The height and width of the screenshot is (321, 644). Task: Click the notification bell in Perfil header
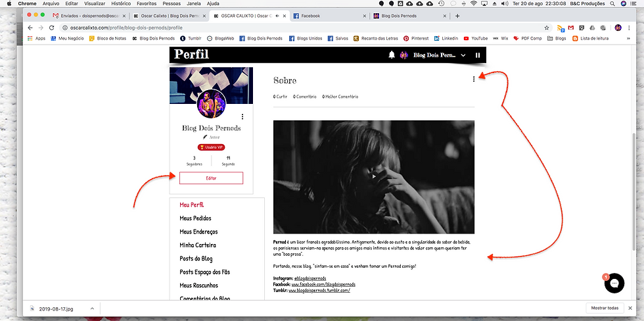point(392,55)
